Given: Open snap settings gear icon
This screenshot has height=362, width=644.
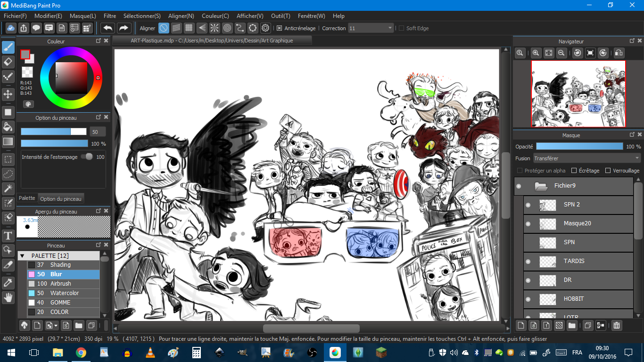Looking at the screenshot, I should (265, 28).
